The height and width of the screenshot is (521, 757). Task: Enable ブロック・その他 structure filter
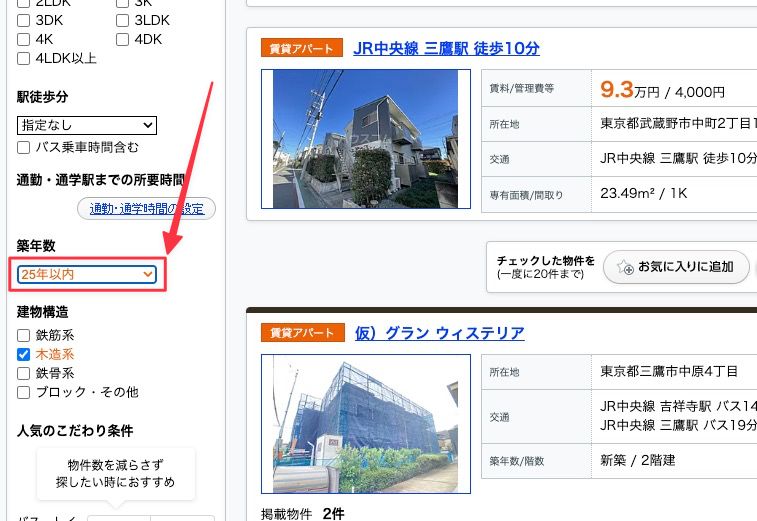click(24, 392)
